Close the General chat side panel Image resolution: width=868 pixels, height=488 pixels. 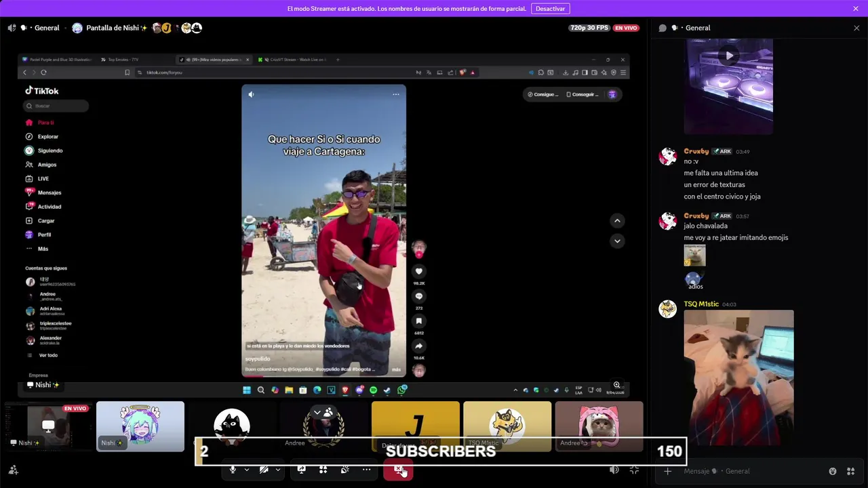point(856,28)
